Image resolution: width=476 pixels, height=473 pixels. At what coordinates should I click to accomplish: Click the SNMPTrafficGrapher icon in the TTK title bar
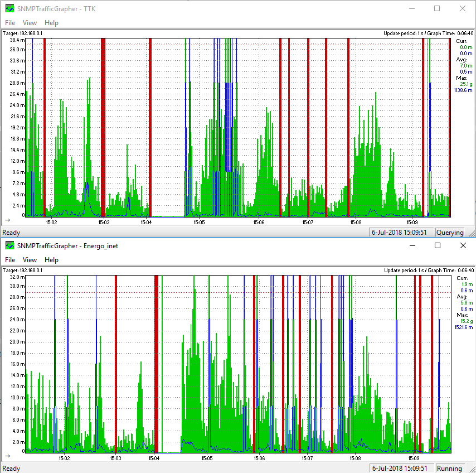9,8
